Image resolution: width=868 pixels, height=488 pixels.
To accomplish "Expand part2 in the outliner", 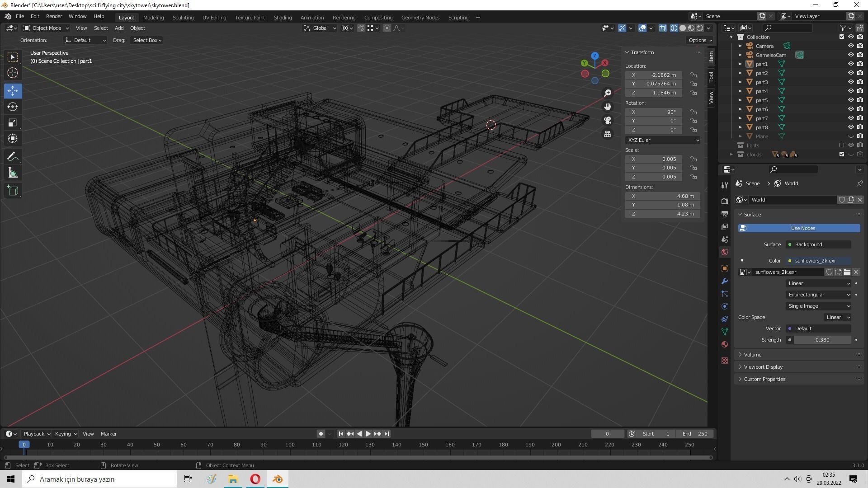I will tap(740, 73).
